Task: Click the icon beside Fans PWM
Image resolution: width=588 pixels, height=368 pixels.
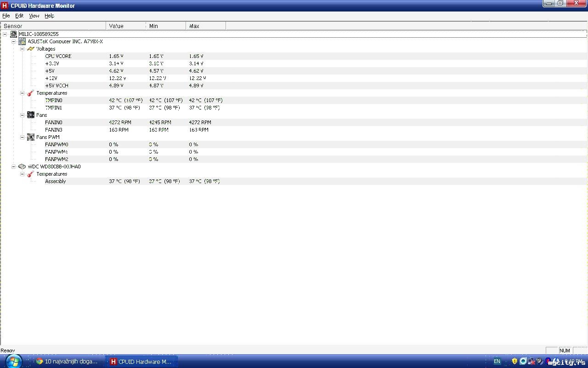Action: (x=31, y=137)
